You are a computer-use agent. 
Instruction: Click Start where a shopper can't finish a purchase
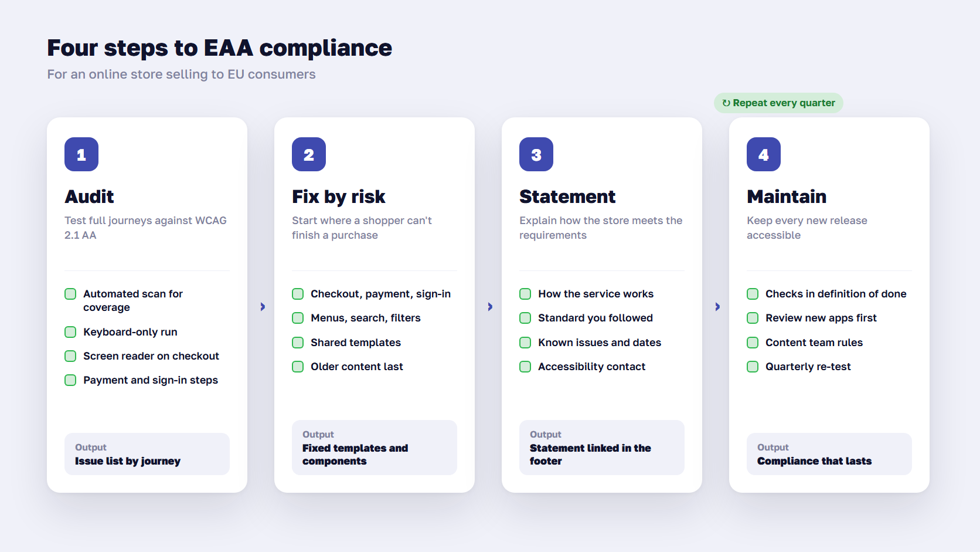(362, 228)
